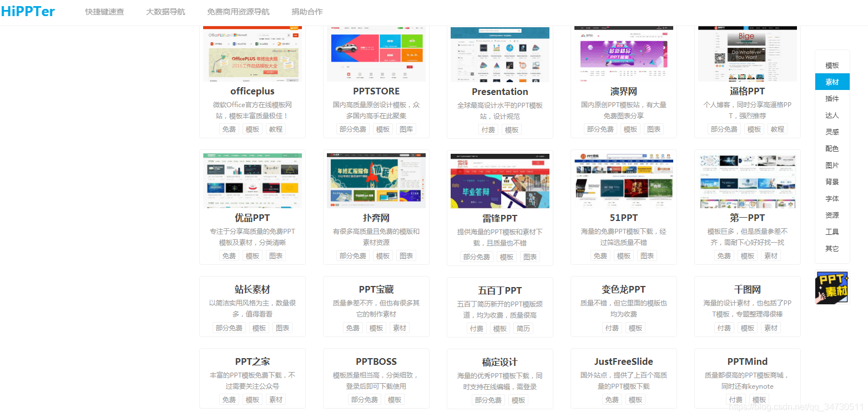Jump to 达人 section in sidebar
The width and height of the screenshot is (868, 417).
(x=832, y=115)
